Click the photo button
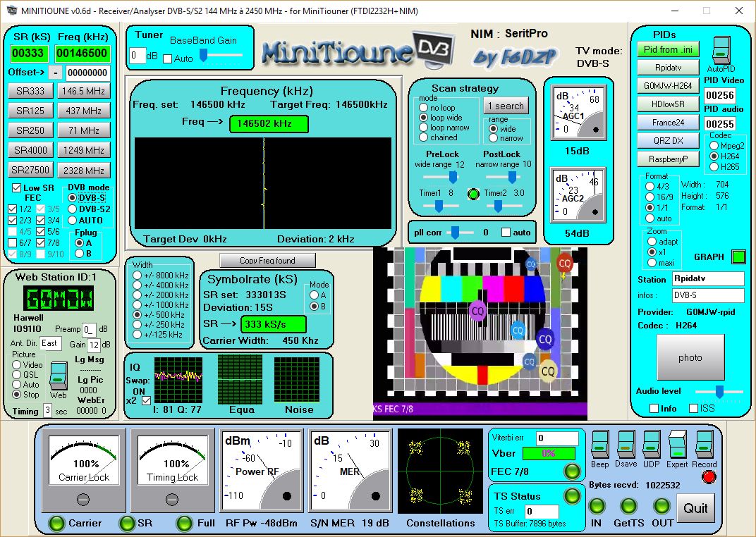 point(690,357)
